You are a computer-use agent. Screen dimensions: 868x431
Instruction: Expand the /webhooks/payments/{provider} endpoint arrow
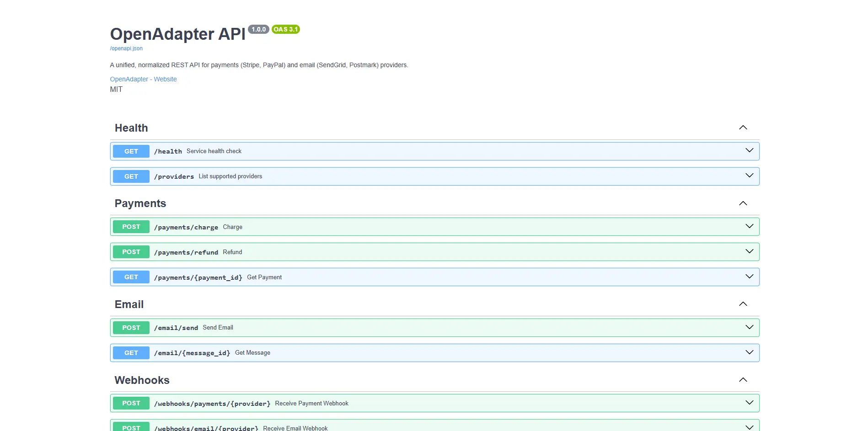[x=750, y=403]
